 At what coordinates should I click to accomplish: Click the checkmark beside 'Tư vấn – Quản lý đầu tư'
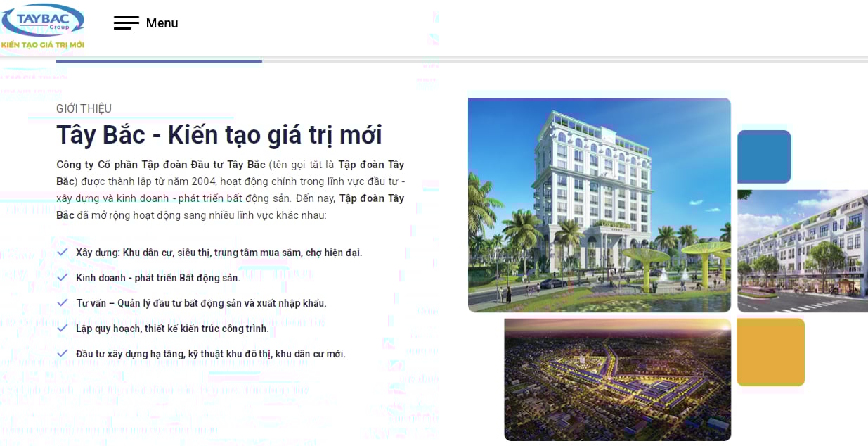[62, 303]
